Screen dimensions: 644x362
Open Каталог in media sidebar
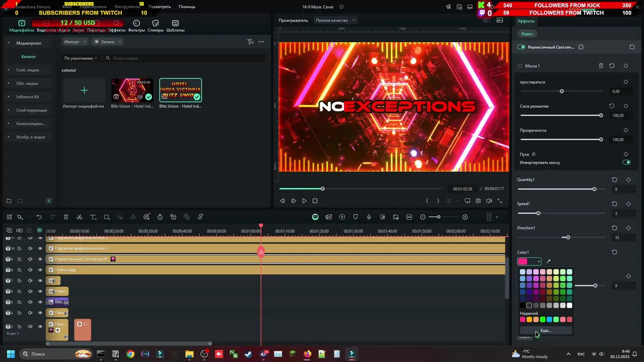tap(29, 57)
